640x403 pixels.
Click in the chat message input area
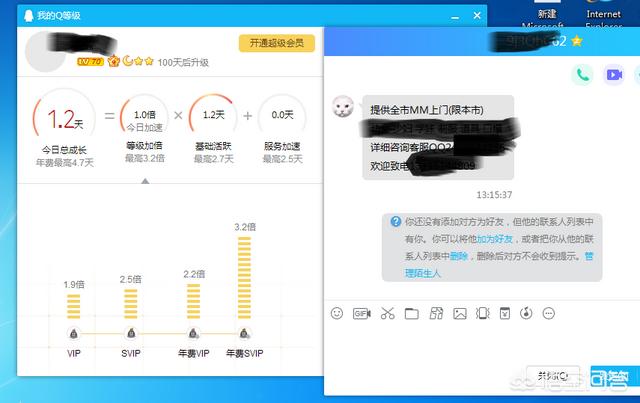click(x=482, y=343)
